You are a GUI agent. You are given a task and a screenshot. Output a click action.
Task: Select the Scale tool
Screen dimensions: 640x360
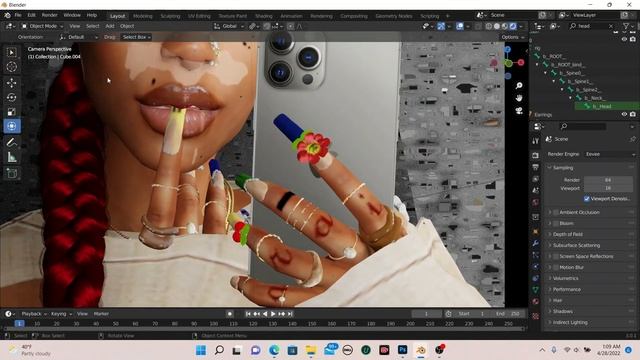click(11, 112)
